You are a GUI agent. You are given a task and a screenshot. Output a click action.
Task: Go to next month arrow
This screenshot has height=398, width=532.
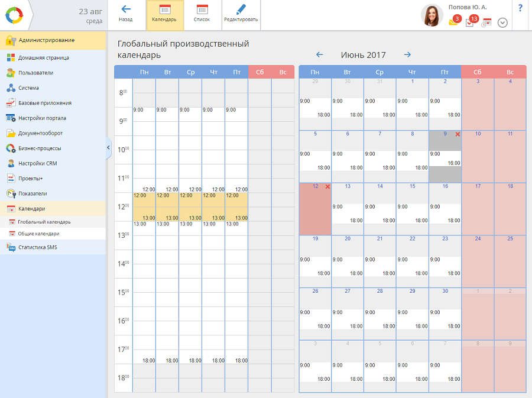[x=407, y=55]
